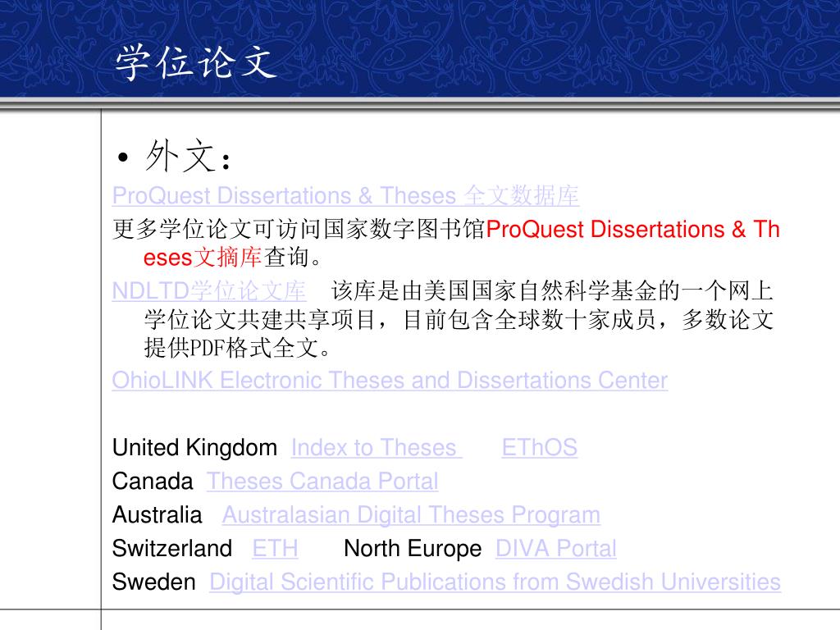Click the slide title 学位论文
Viewport: 840px width, 630px height.
(x=196, y=62)
